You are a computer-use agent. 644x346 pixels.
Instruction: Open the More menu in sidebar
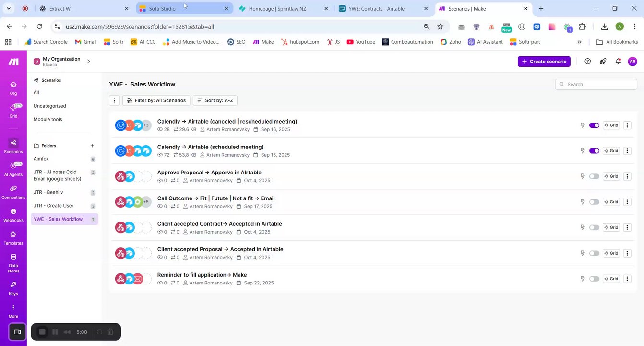click(13, 311)
